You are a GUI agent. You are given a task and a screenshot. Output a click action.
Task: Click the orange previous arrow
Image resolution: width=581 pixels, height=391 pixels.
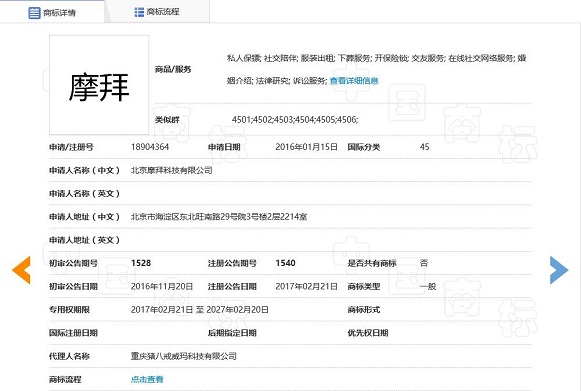tap(21, 270)
